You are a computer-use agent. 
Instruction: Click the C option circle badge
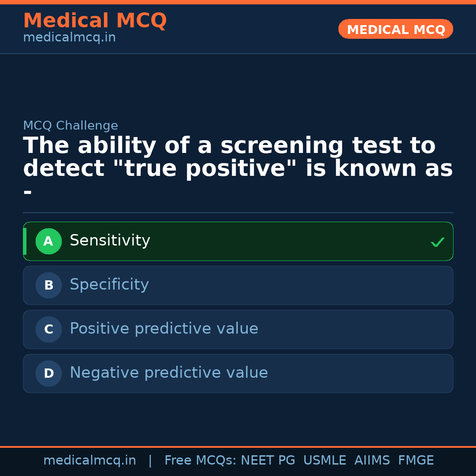pyautogui.click(x=48, y=330)
